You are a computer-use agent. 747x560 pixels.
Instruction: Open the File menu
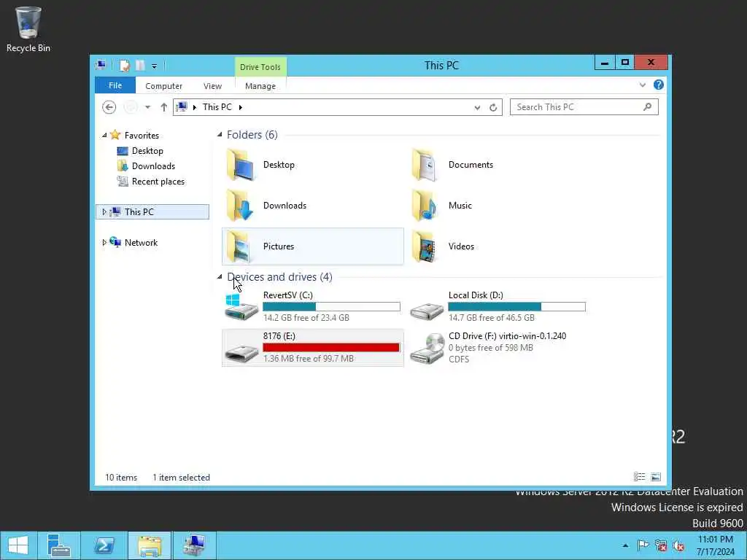pyautogui.click(x=115, y=85)
